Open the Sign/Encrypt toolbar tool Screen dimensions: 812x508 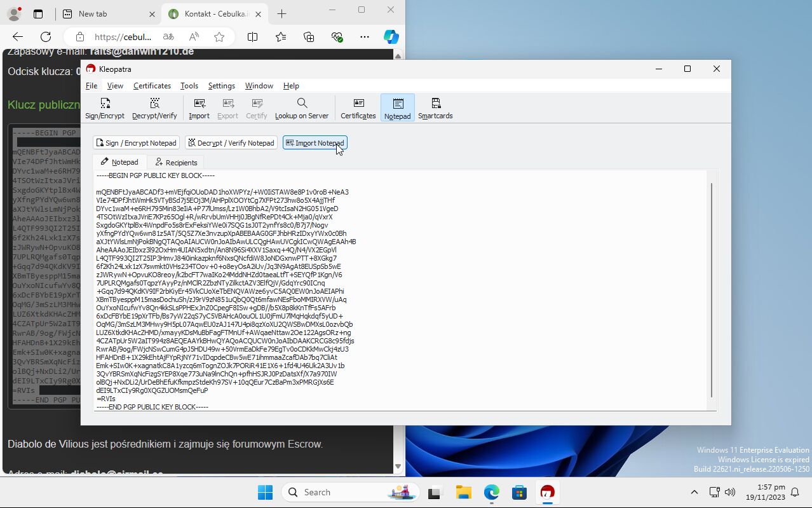(x=105, y=108)
